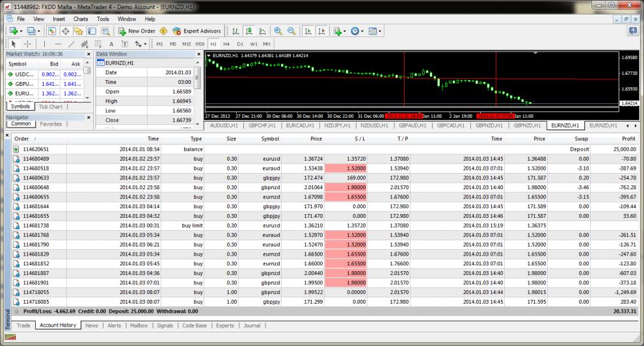Open the Charts menu
Screen dimensions: 644x346
(81, 19)
